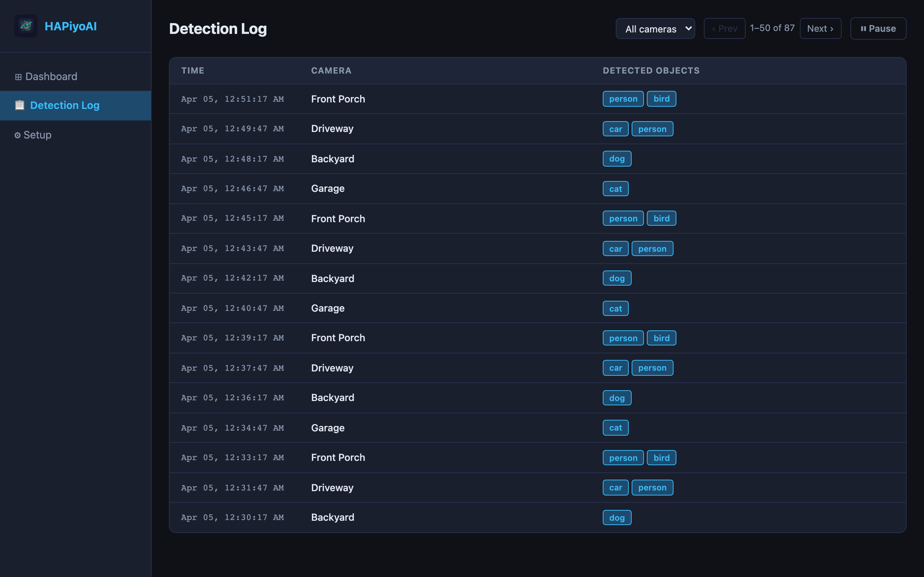
Task: Pause the live detection feed
Action: [x=878, y=28]
